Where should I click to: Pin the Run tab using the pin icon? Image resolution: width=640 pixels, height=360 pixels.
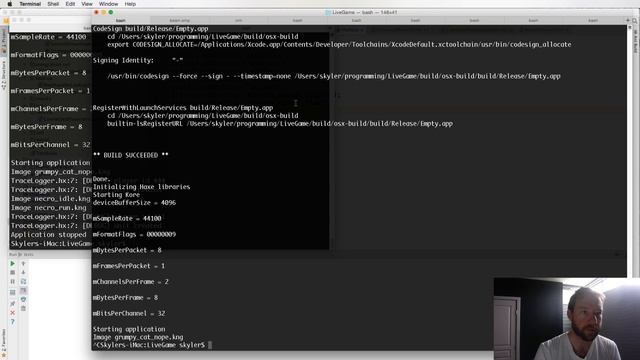13,304
